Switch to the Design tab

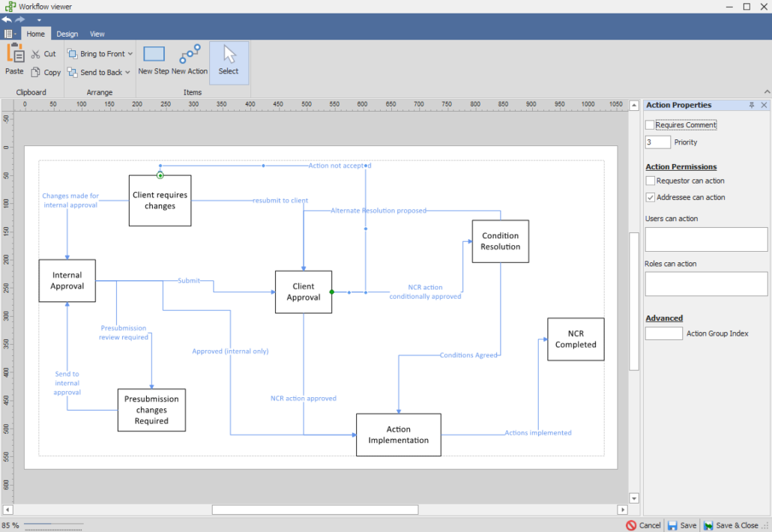coord(67,34)
